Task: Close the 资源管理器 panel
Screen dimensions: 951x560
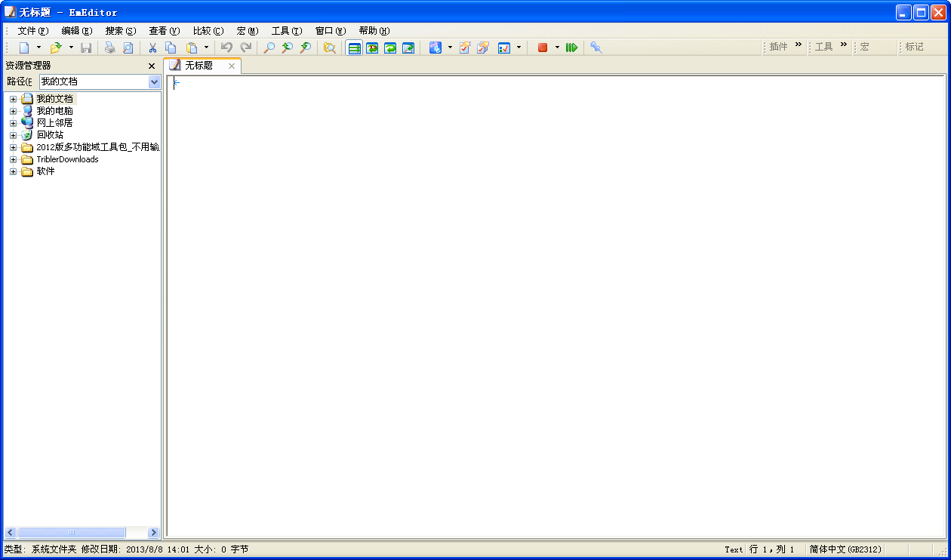Action: point(152,66)
